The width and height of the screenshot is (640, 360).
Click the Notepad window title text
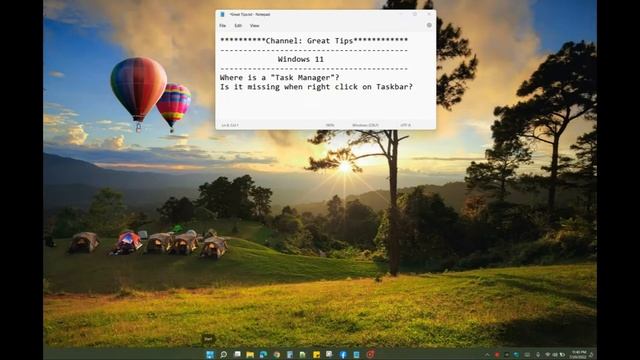point(250,14)
